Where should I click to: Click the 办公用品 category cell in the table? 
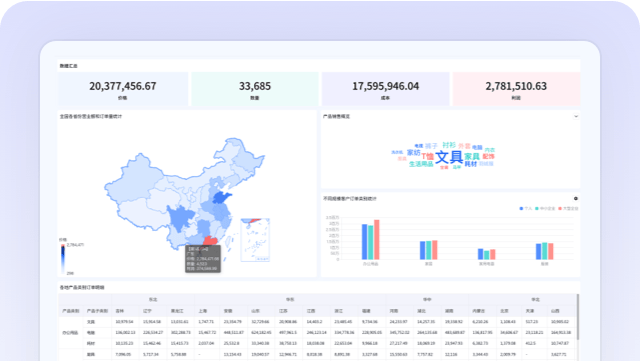(x=70, y=333)
